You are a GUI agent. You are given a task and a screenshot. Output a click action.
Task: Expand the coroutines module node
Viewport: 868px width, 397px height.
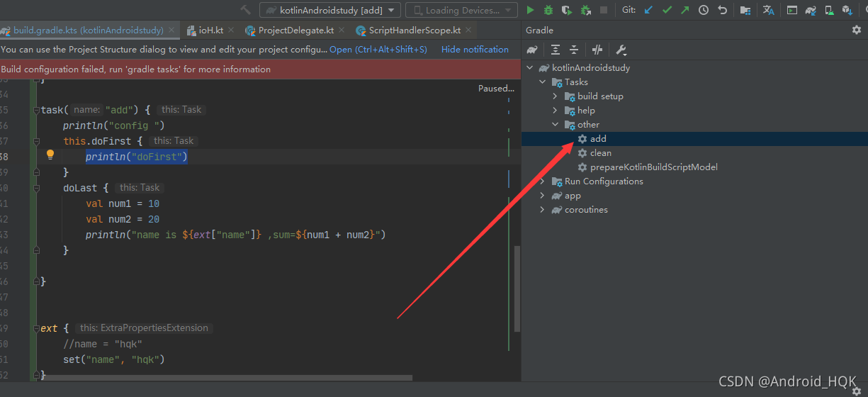(543, 210)
